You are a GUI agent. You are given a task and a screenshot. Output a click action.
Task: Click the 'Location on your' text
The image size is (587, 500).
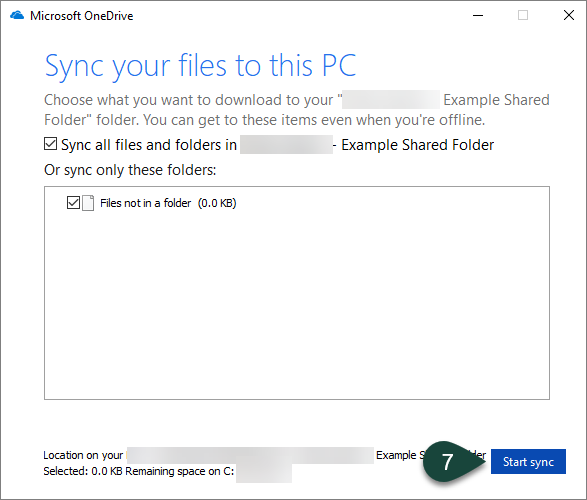pos(83,455)
